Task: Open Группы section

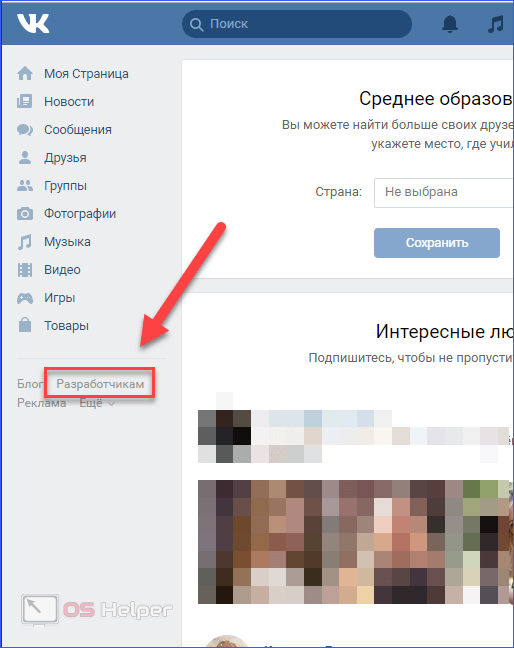Action: [65, 186]
